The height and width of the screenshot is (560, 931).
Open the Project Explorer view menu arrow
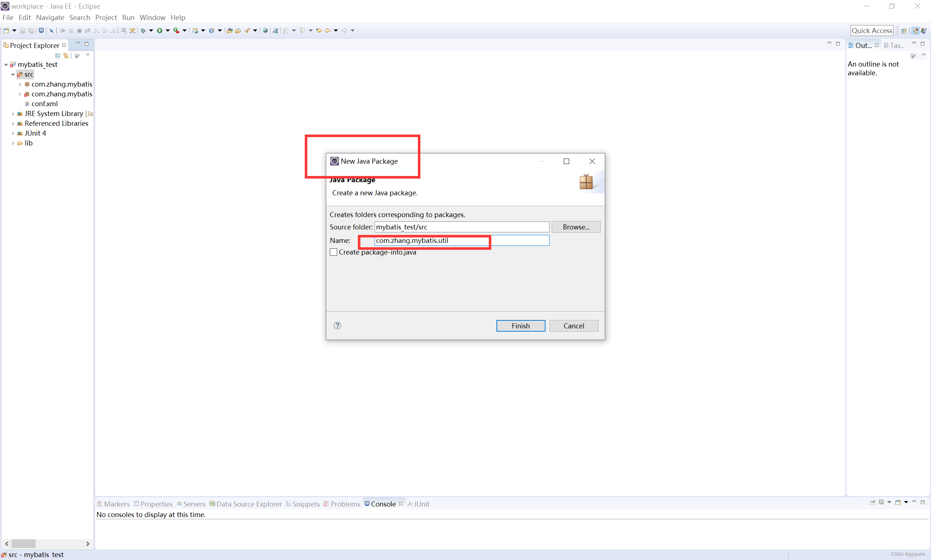(88, 55)
